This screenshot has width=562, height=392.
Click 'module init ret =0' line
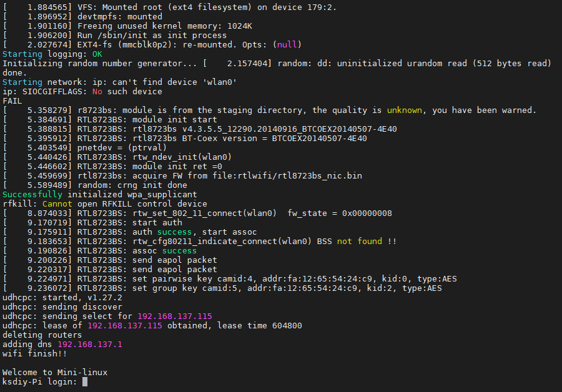[112, 167]
